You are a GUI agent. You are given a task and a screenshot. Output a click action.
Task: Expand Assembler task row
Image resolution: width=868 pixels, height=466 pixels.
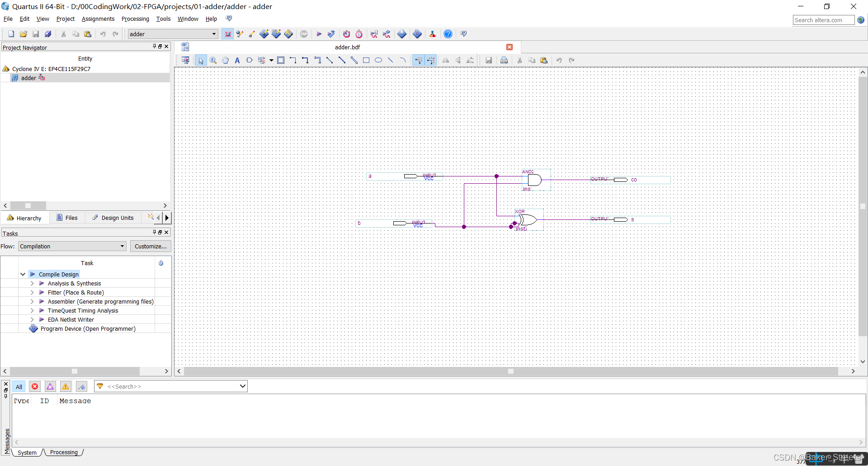[32, 301]
